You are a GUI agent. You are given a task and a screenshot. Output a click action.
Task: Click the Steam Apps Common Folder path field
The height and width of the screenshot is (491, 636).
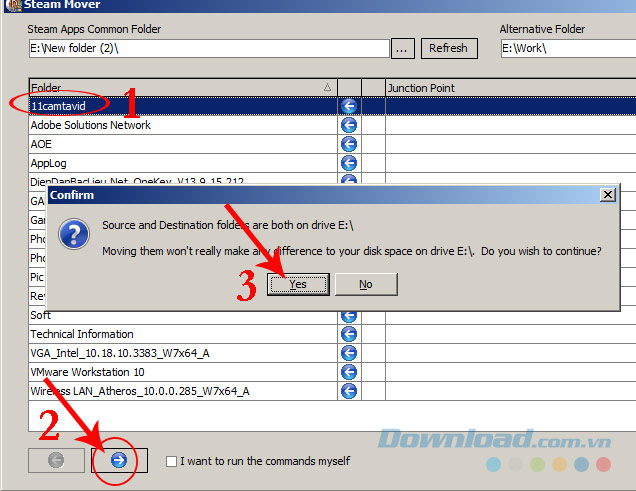209,48
